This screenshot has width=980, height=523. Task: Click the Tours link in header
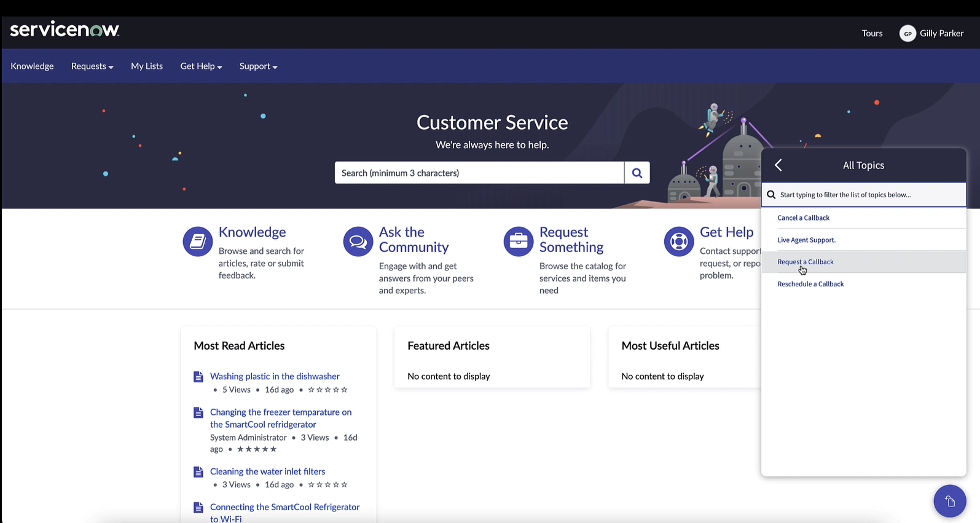click(x=872, y=33)
